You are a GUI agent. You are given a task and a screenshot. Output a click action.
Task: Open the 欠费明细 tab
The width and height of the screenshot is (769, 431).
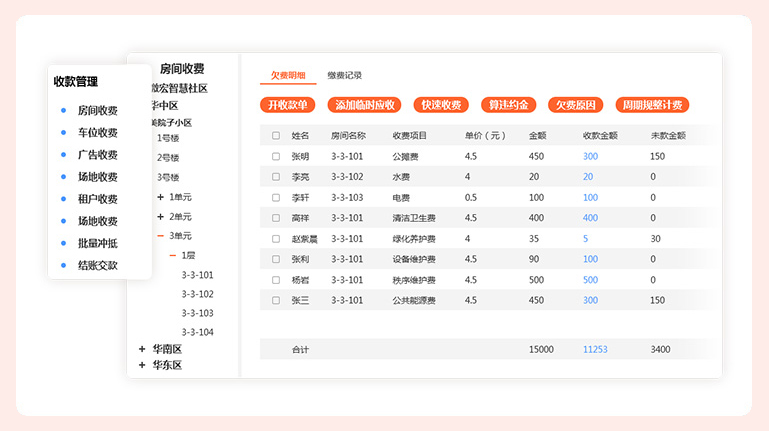coord(288,75)
